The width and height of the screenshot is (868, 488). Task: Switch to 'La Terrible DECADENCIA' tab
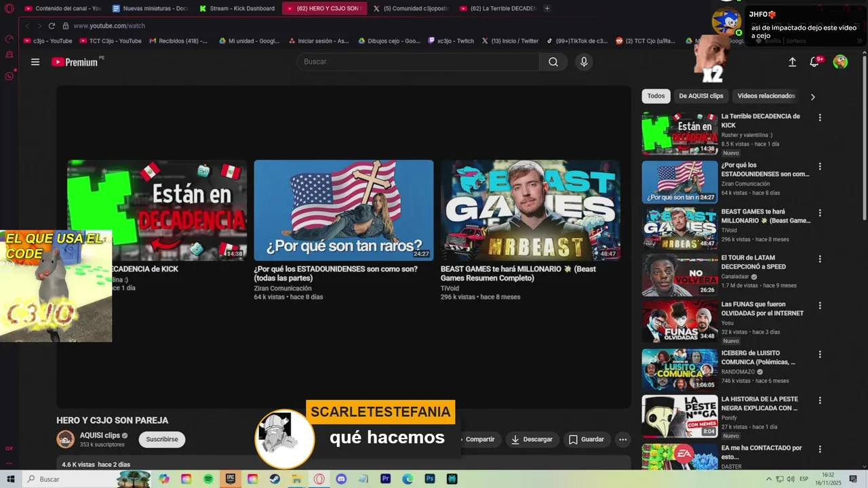pos(498,8)
